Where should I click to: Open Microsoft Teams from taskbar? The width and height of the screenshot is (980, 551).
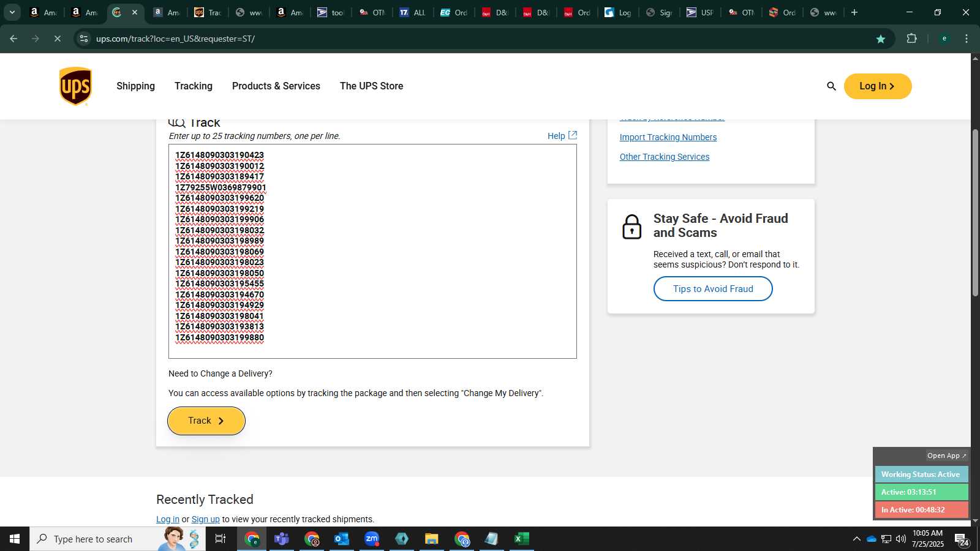point(282,539)
